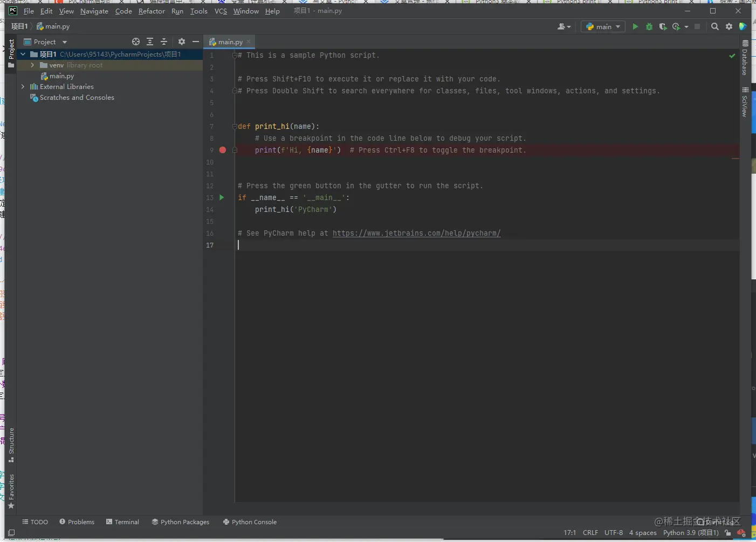
Task: Expand the venv folder in project tree
Action: [32, 65]
